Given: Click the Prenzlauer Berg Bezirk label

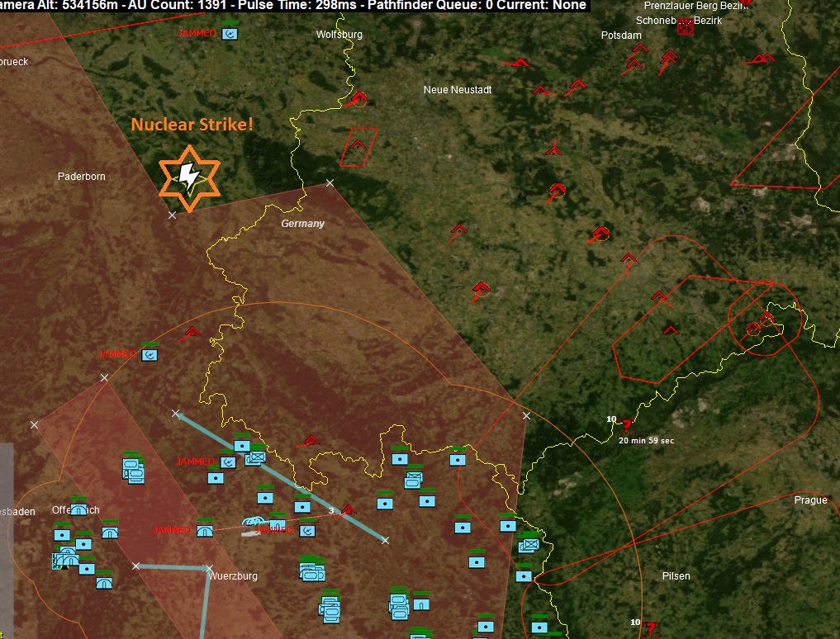Looking at the screenshot, I should (696, 6).
